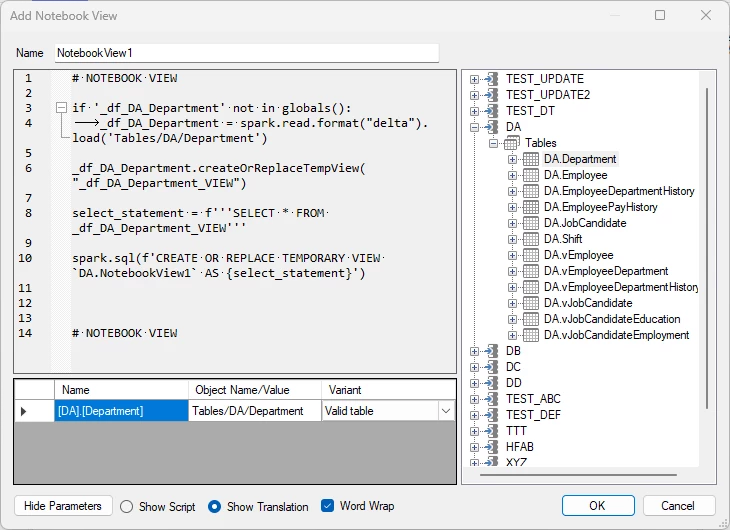Image resolution: width=730 pixels, height=530 pixels.
Task: Click the Cancel button
Action: [678, 506]
